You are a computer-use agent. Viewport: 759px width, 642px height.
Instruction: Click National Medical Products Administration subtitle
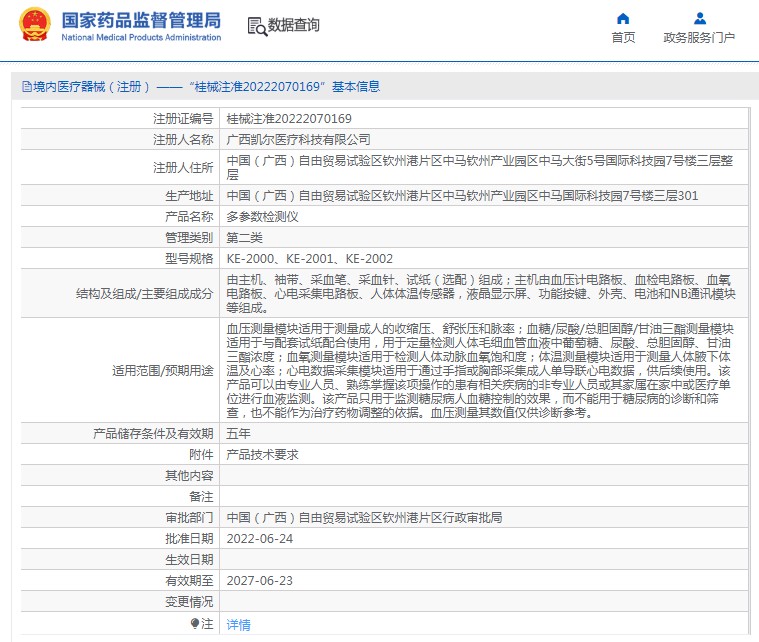pyautogui.click(x=141, y=37)
